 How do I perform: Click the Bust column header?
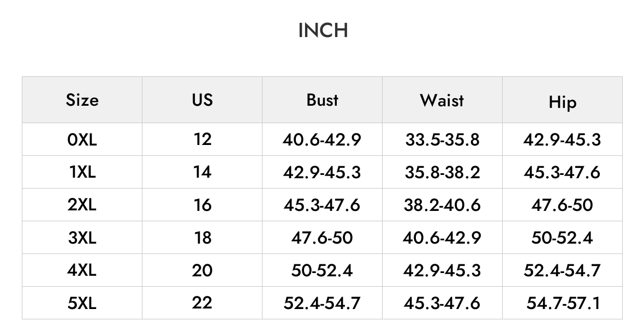pos(323,100)
